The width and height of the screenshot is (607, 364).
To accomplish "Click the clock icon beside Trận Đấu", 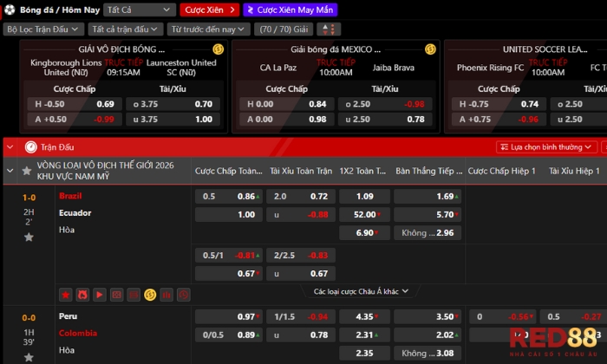I will coord(31,147).
